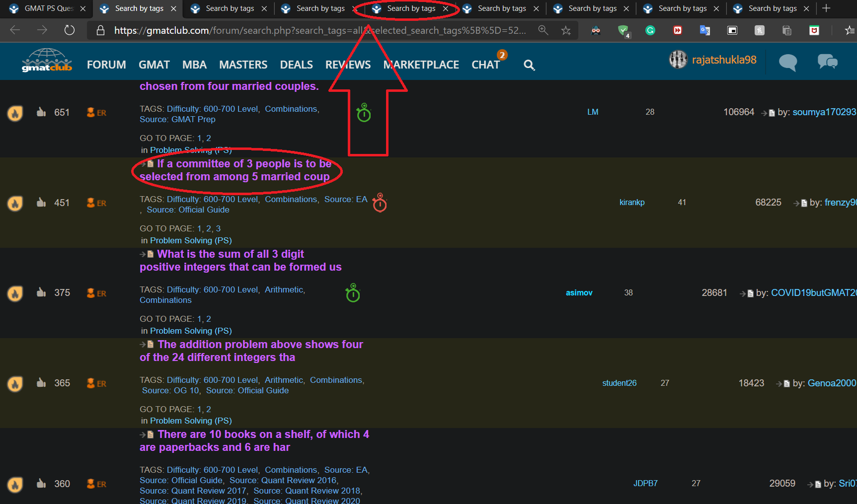
Task: Click the green timer icon in 651 kudos row
Action: coord(364,113)
